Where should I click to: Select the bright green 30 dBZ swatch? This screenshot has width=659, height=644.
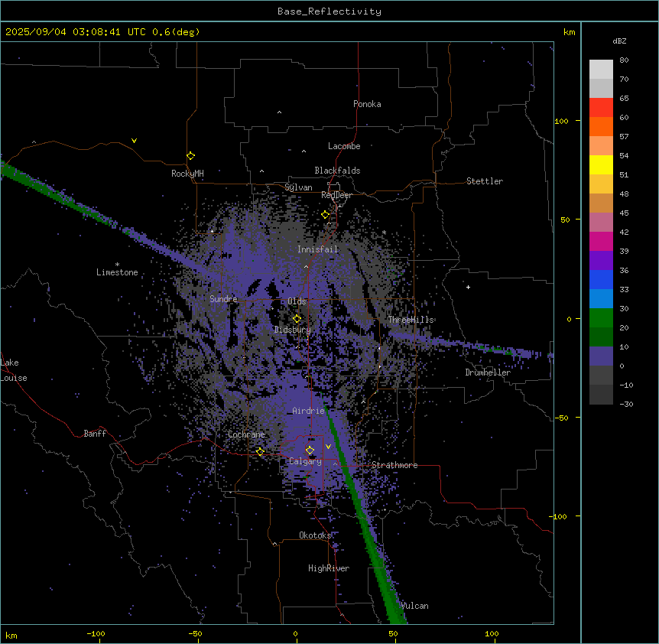[x=601, y=318]
